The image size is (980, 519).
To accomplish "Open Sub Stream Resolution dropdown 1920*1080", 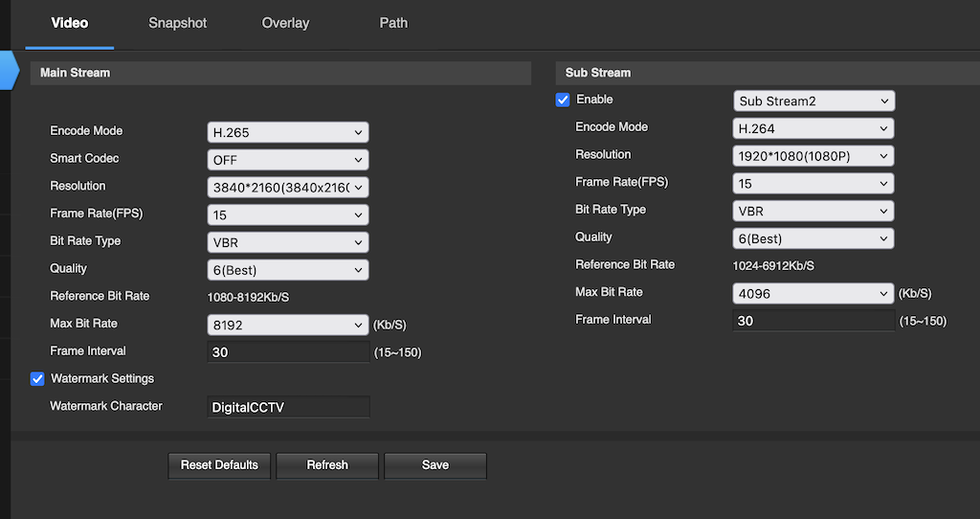I will (x=813, y=156).
